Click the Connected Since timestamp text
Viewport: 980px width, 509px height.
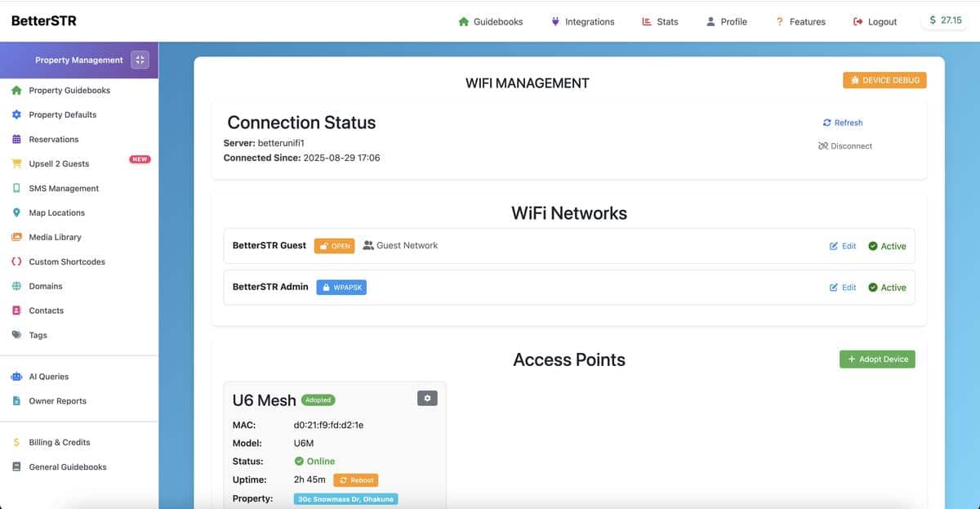click(x=301, y=158)
